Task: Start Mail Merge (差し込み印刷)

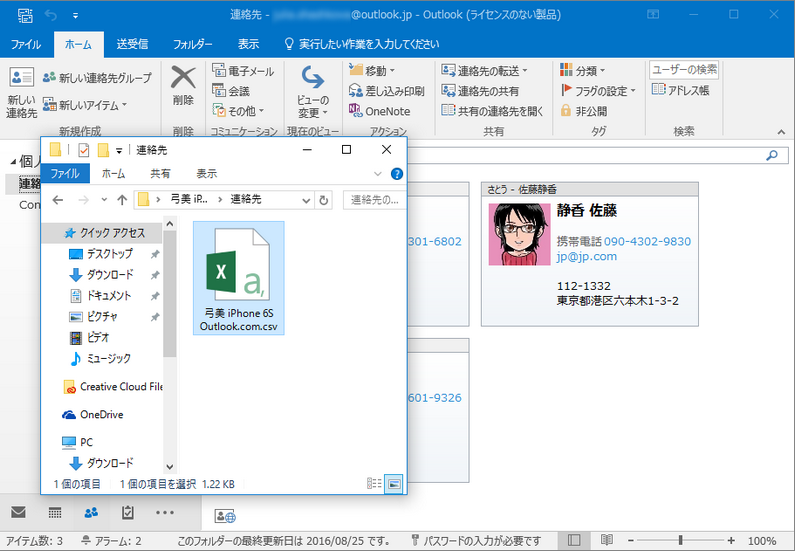Action: [386, 91]
